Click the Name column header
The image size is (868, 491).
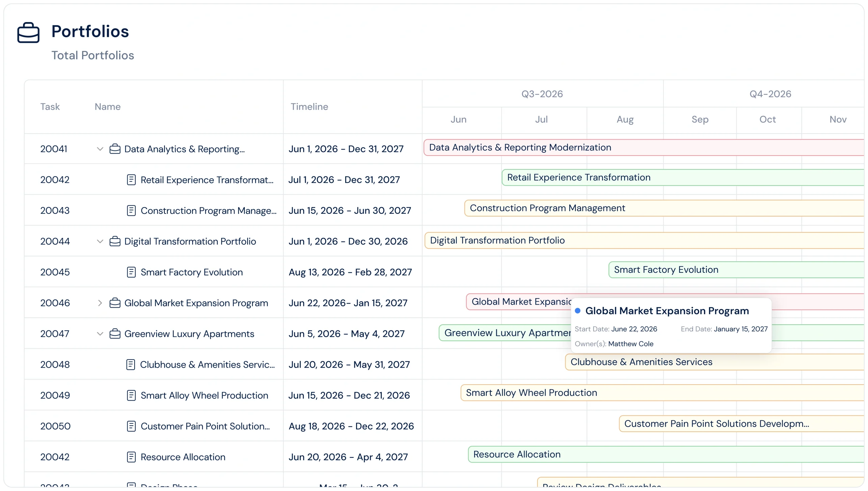point(107,107)
